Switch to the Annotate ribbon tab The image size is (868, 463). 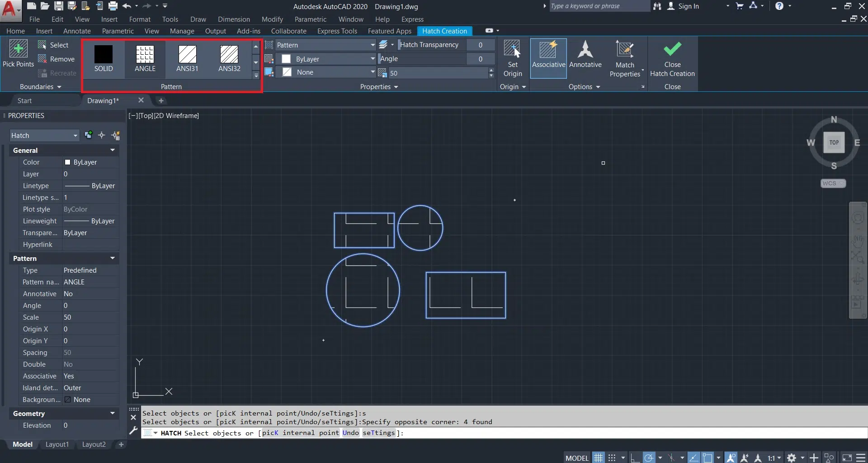tap(77, 31)
